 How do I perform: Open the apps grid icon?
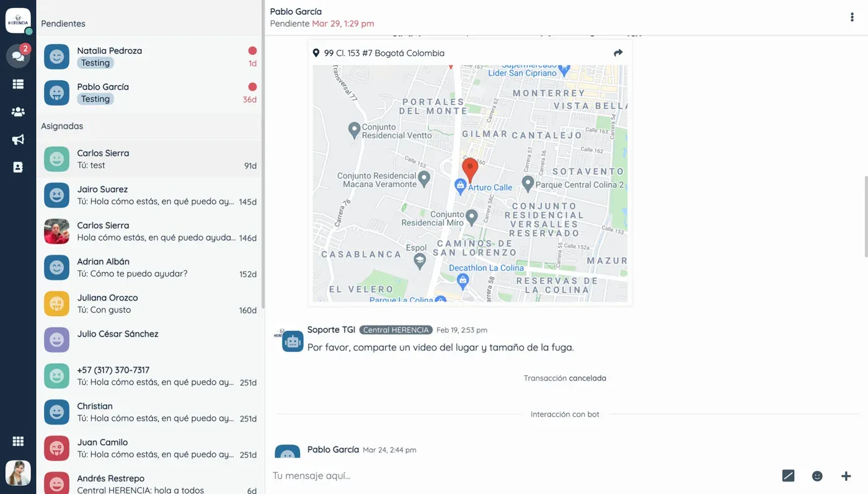point(18,441)
